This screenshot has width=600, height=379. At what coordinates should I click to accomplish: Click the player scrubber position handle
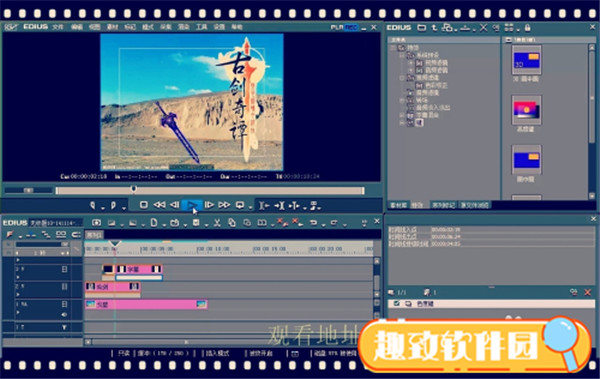(134, 189)
